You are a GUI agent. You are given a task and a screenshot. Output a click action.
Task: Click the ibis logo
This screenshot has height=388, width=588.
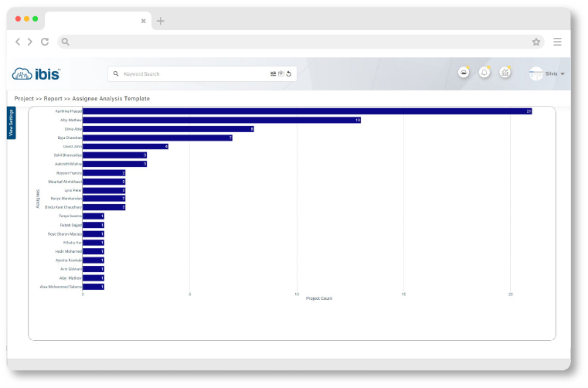(x=36, y=73)
